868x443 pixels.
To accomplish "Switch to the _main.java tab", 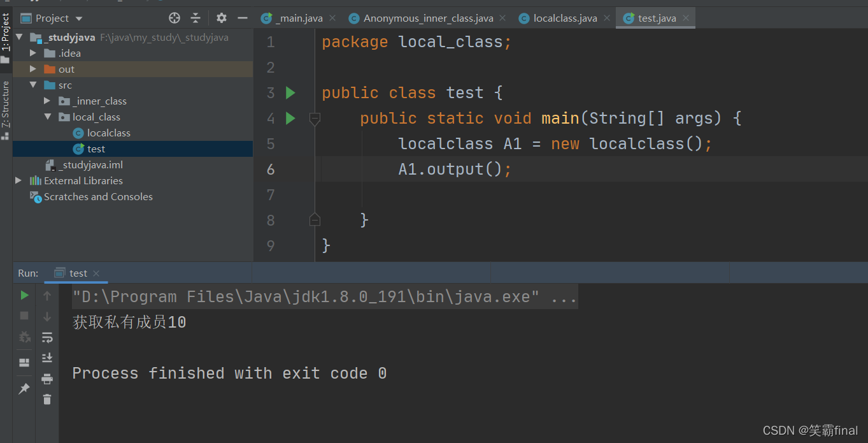I will click(x=299, y=18).
